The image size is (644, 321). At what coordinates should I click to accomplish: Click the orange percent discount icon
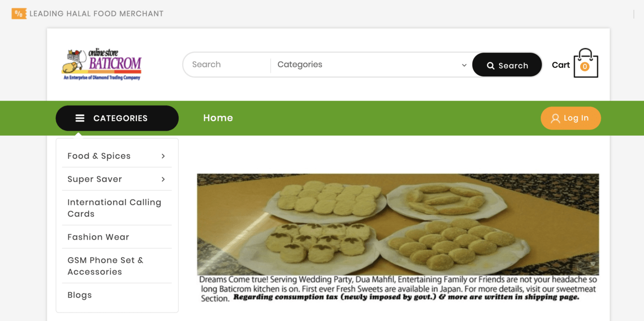point(19,14)
